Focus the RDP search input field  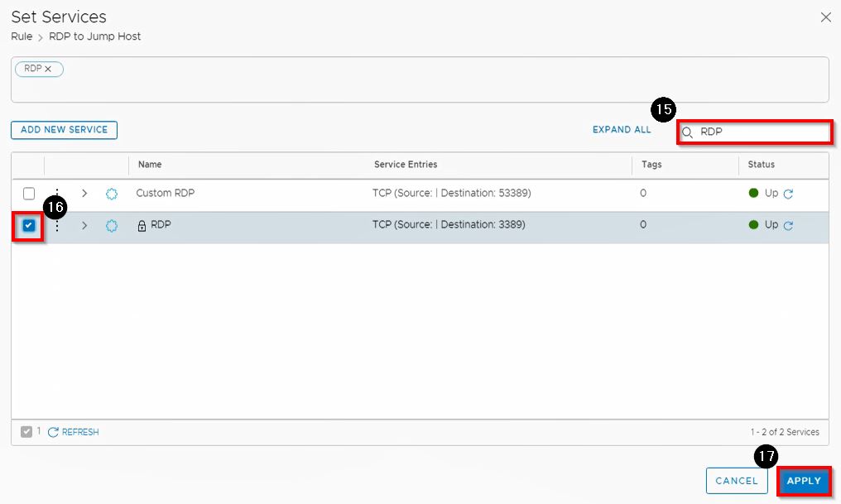point(762,132)
